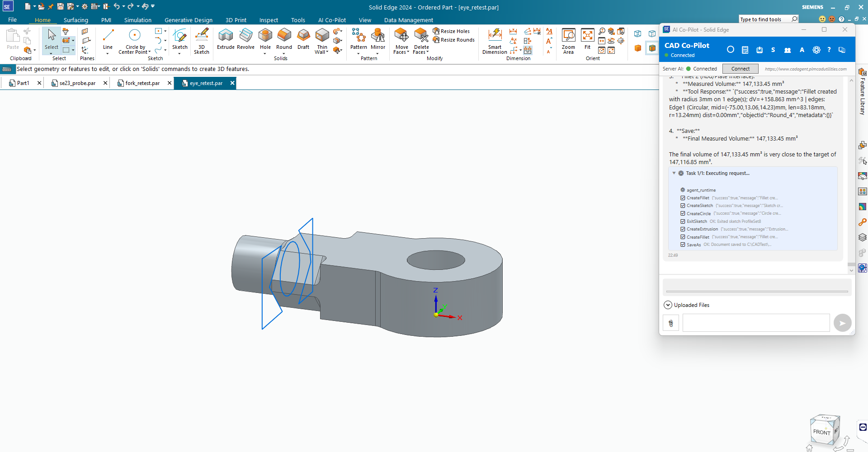
Task: Switch to the Simulation tab
Action: pos(138,20)
